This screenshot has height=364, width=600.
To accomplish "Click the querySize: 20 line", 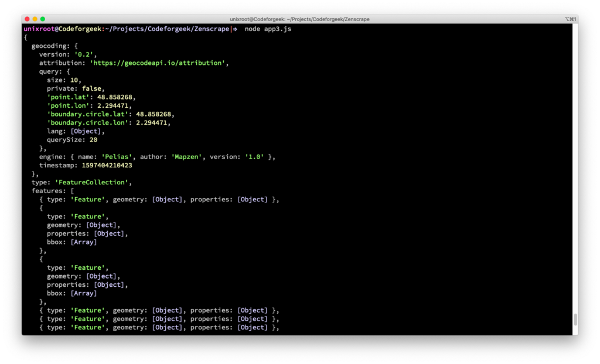I will (72, 139).
